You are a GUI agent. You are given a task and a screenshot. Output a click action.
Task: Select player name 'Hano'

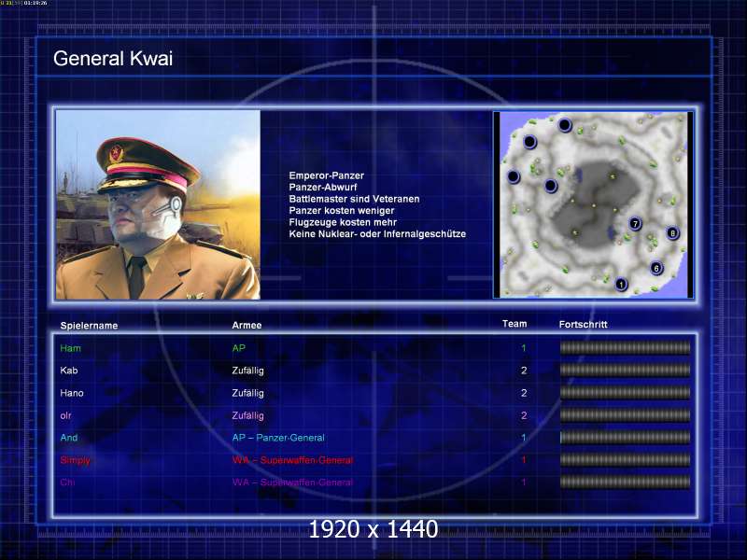[72, 393]
